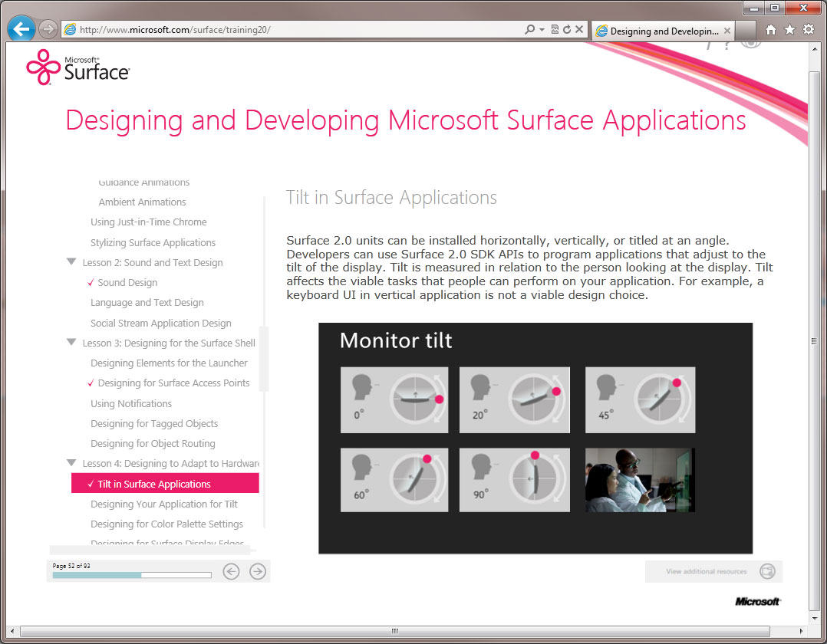Image resolution: width=827 pixels, height=644 pixels.
Task: Click the Monitor tilt title in the graphic
Action: click(x=396, y=340)
